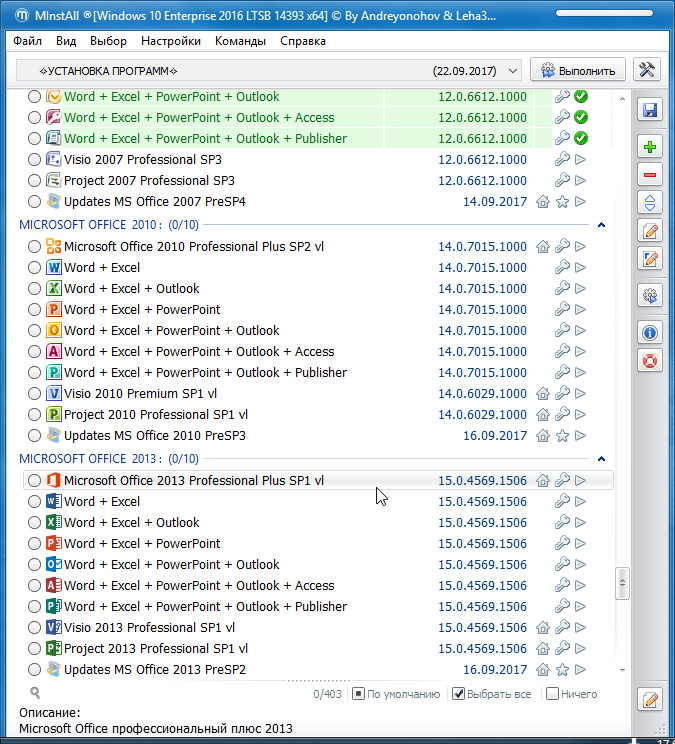Open the Справка menu
The image size is (675, 744).
pyautogui.click(x=303, y=41)
